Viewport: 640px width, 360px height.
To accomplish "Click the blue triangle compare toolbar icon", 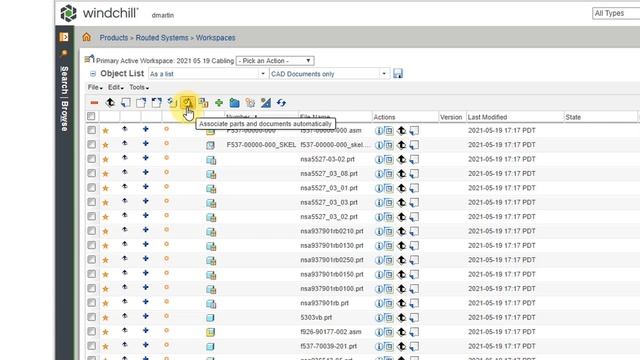I will coord(266,103).
